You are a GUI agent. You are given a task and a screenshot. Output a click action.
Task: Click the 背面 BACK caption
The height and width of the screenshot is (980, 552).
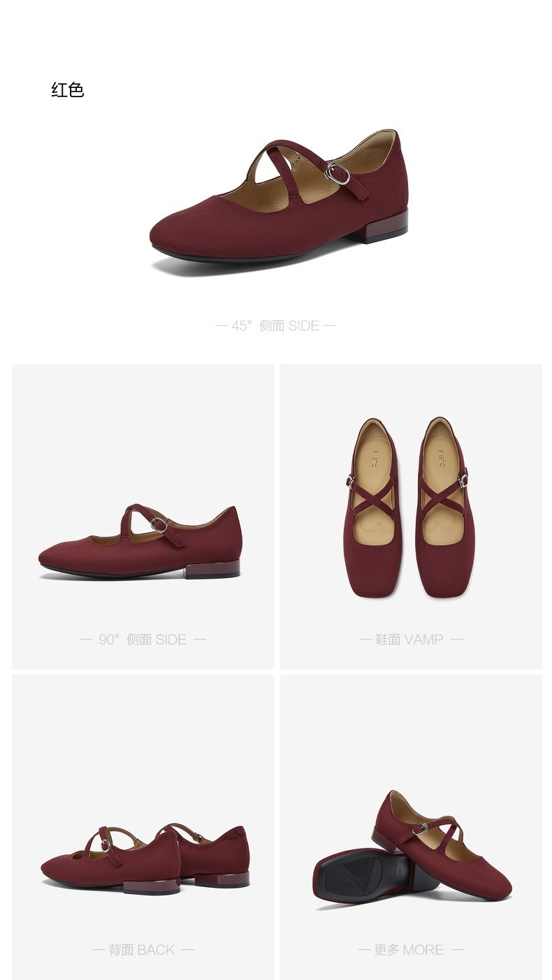click(x=143, y=950)
